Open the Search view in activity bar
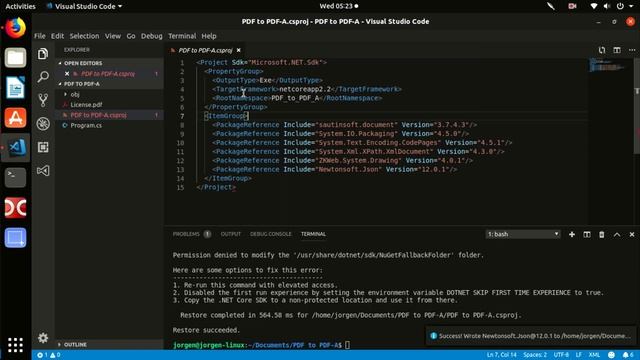 [43, 77]
